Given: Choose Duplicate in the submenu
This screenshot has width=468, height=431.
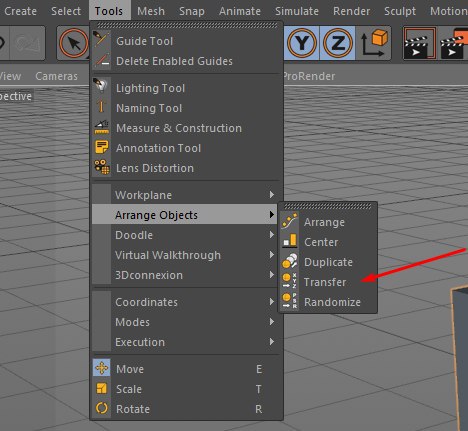Looking at the screenshot, I should pyautogui.click(x=328, y=262).
